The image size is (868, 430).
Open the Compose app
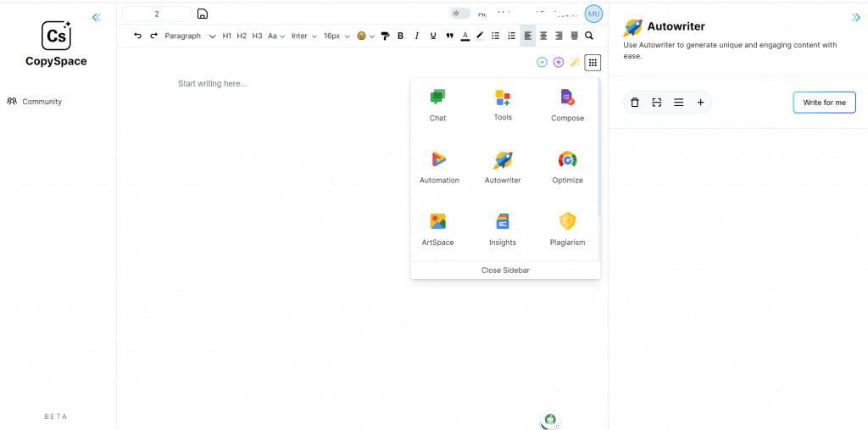pyautogui.click(x=567, y=104)
